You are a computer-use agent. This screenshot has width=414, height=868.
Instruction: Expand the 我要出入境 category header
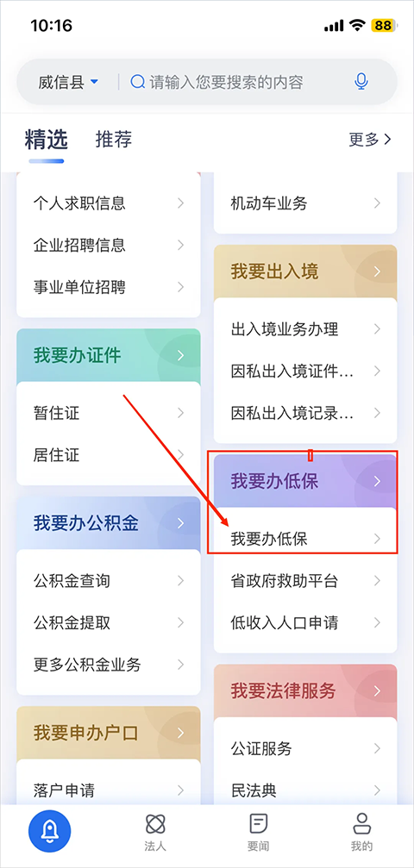click(305, 272)
